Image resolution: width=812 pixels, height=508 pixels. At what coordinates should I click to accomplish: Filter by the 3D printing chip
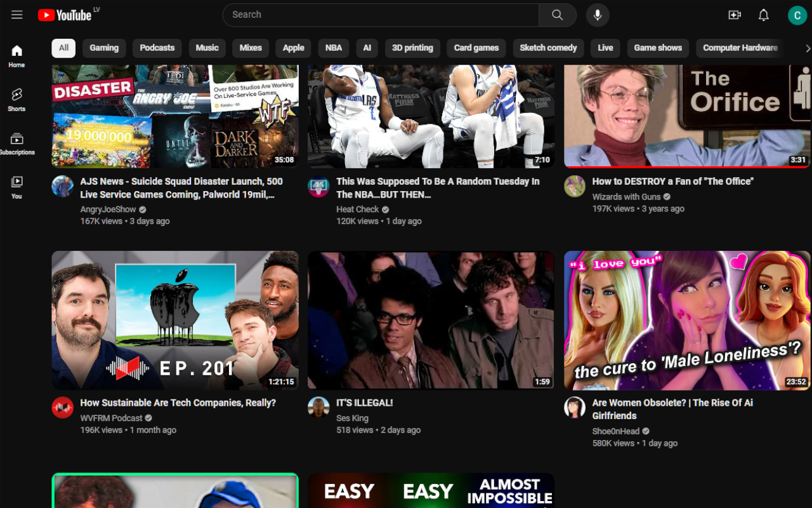coord(412,48)
